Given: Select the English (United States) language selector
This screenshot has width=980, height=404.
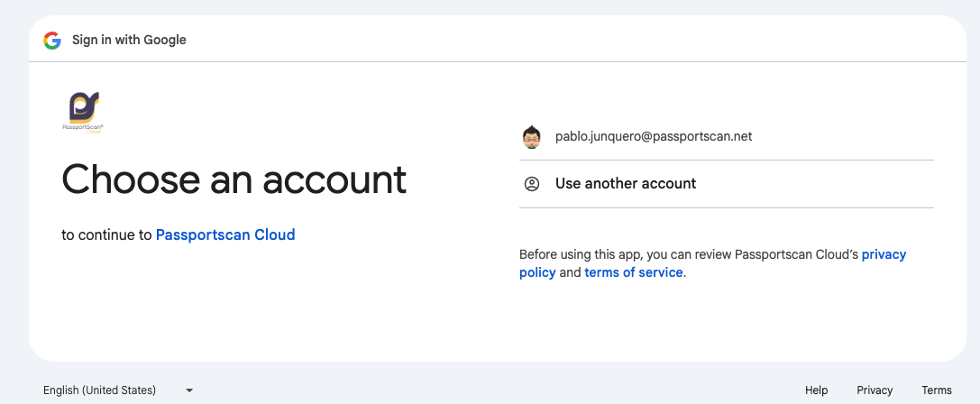Looking at the screenshot, I should point(100,390).
